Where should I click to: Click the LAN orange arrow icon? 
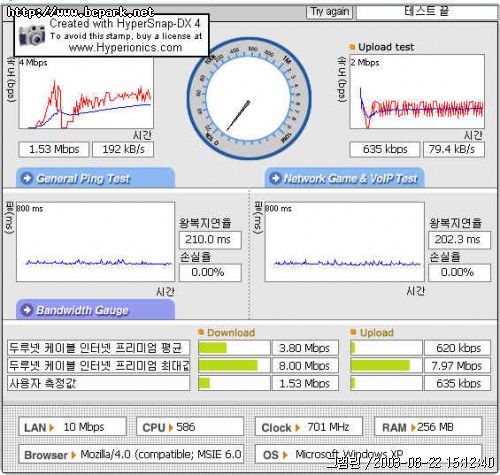click(x=52, y=428)
